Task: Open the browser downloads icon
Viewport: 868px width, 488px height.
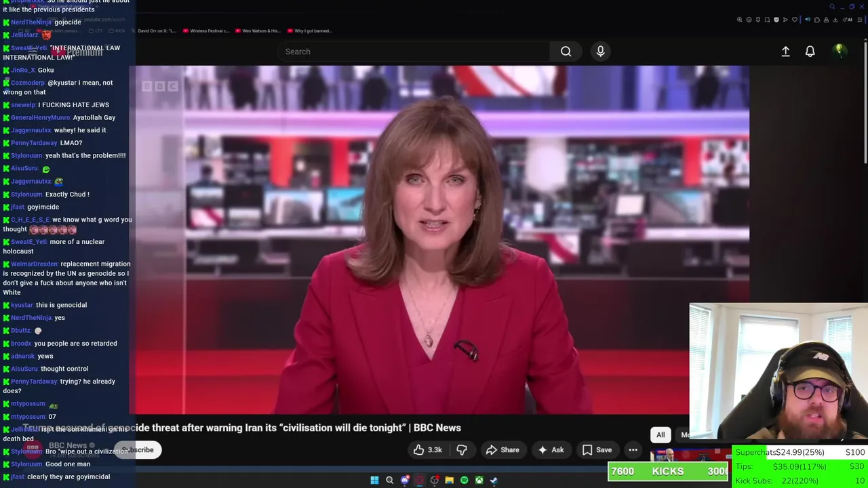Action: tap(835, 20)
